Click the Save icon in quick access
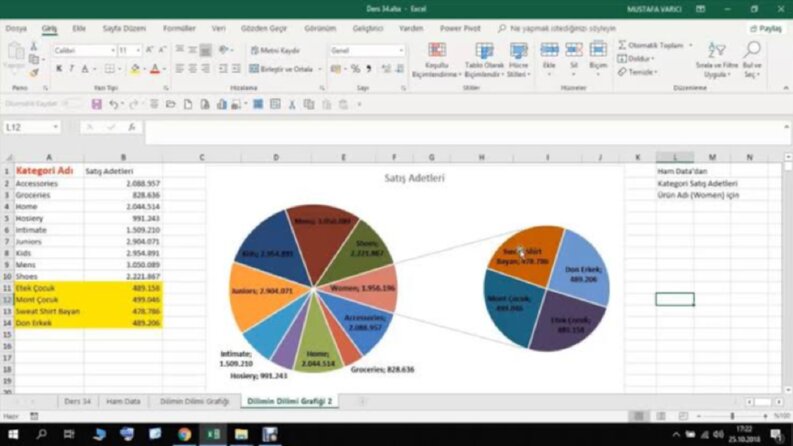793x446 pixels. tap(97, 104)
